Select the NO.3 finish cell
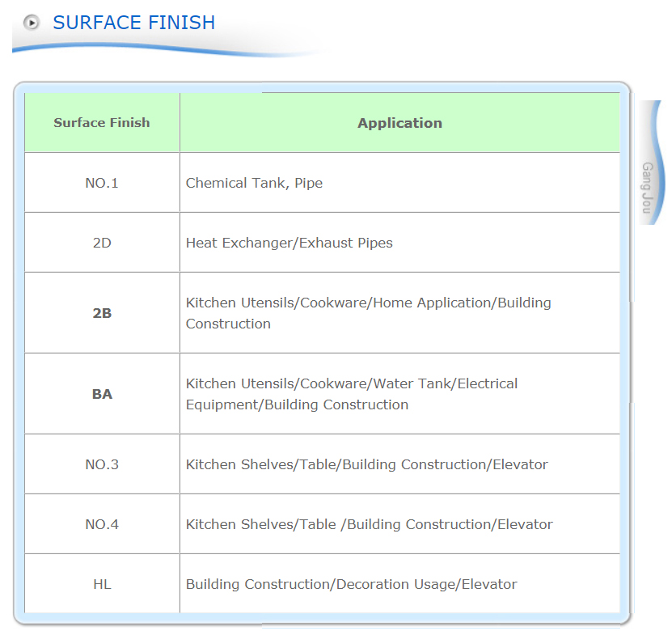672x631 pixels. pos(102,464)
